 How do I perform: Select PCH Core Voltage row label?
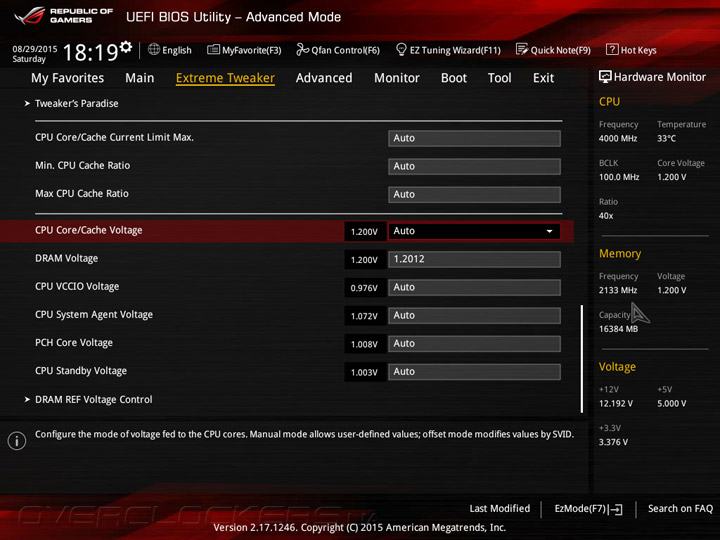[x=74, y=343]
